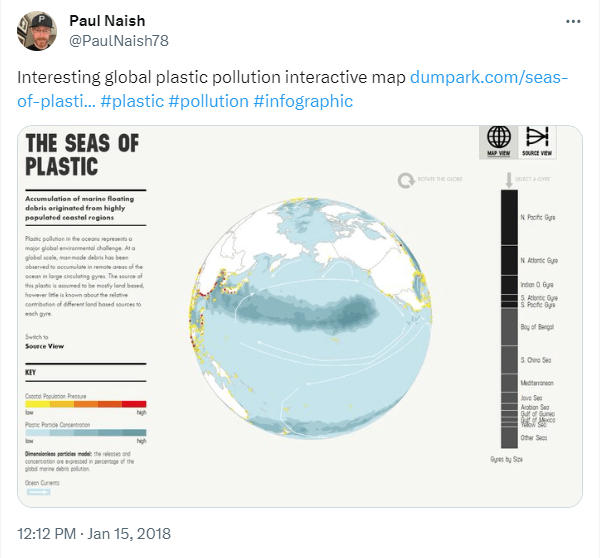Click the Rotate the Globe arrow icon
Image resolution: width=601 pixels, height=558 pixels.
(x=406, y=181)
